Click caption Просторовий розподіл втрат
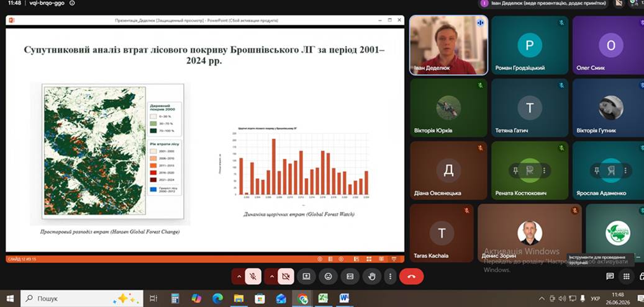Screen dimensions: 644x307 [x=110, y=232]
